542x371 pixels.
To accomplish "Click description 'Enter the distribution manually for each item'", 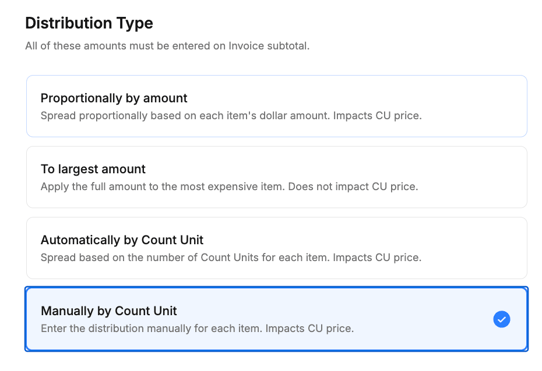I will point(151,328).
